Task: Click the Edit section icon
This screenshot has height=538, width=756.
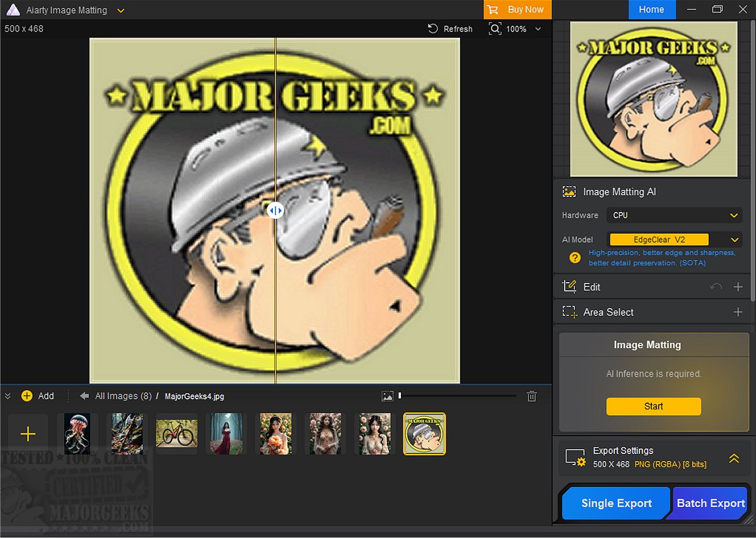Action: 570,287
